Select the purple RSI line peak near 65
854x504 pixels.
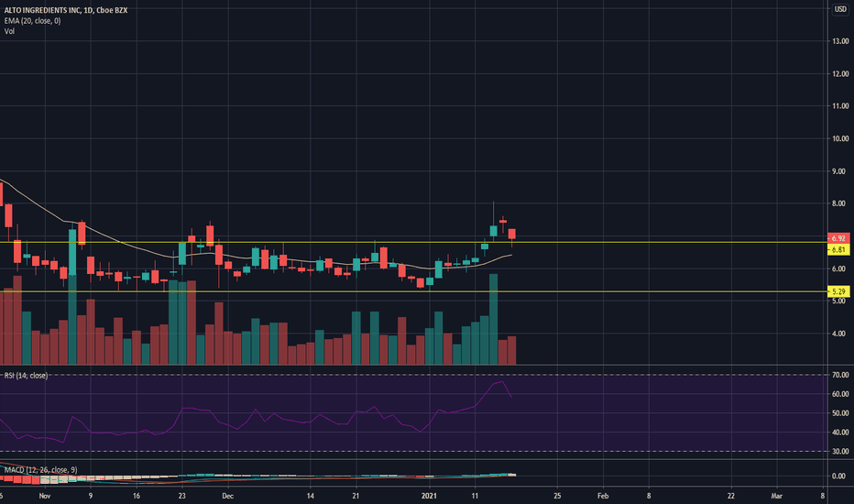pos(501,382)
